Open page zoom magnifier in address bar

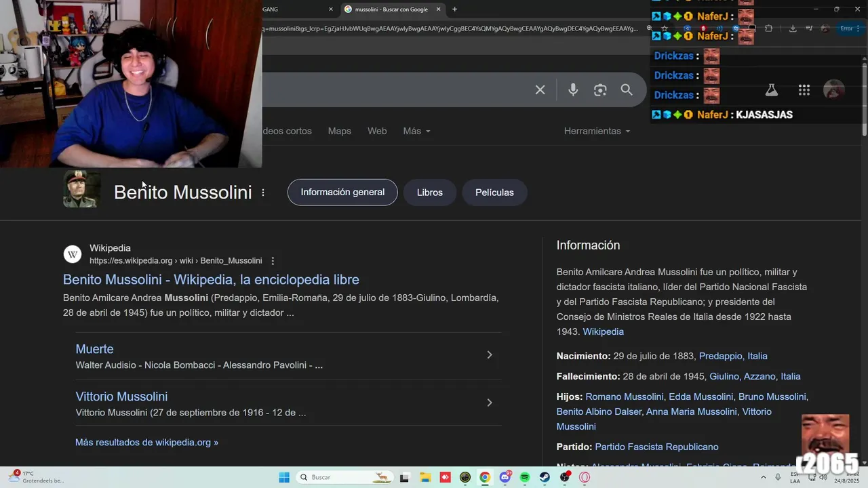649,28
